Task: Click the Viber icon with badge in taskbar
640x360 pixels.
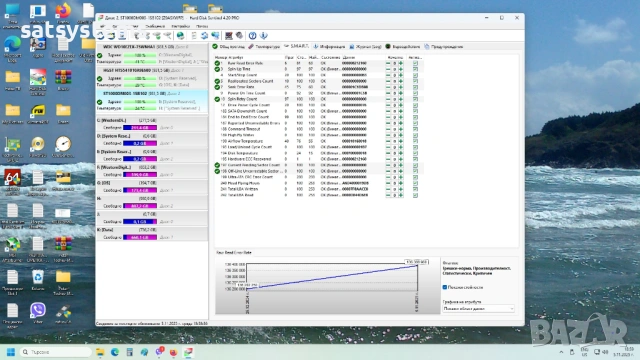Action: coord(159,352)
